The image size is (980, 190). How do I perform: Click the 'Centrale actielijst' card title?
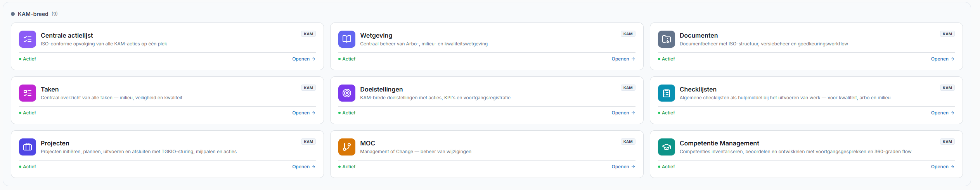67,35
